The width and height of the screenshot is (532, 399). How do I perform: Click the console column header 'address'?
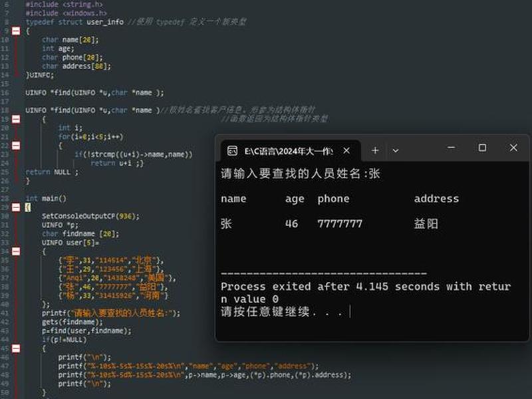[436, 198]
